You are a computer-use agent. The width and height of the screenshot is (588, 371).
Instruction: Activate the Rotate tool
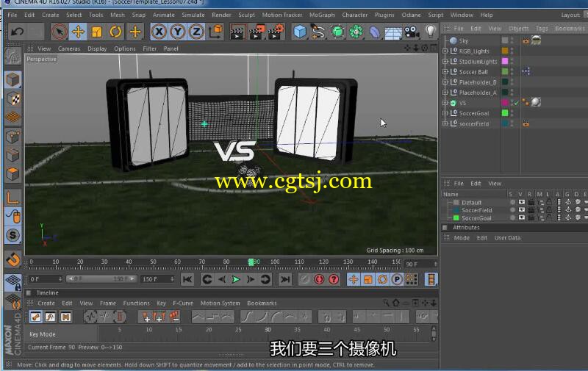(115, 32)
